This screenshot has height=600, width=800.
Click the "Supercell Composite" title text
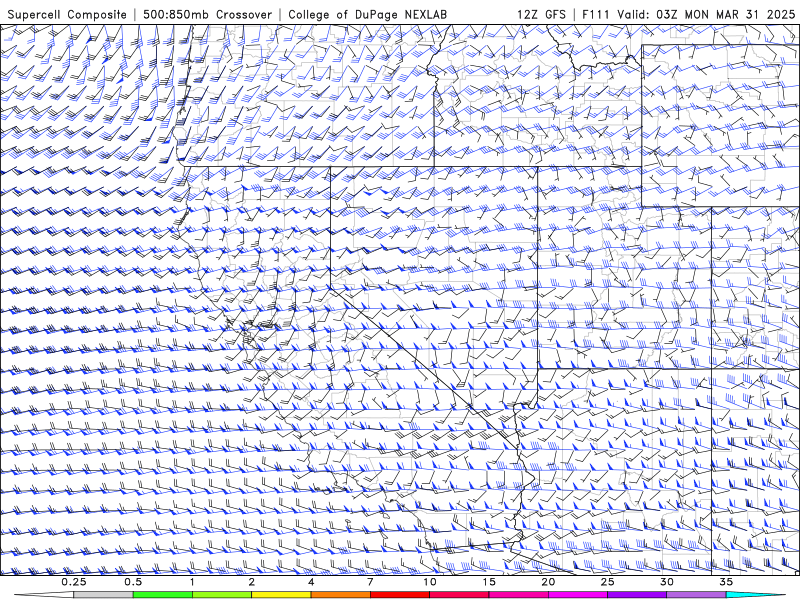[67, 14]
